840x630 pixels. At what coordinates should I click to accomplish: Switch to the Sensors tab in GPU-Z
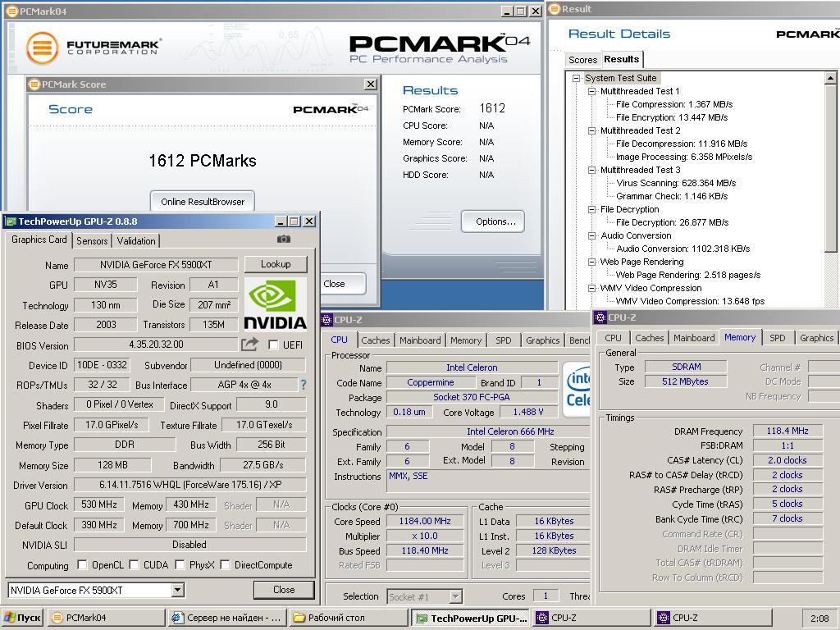tap(92, 240)
